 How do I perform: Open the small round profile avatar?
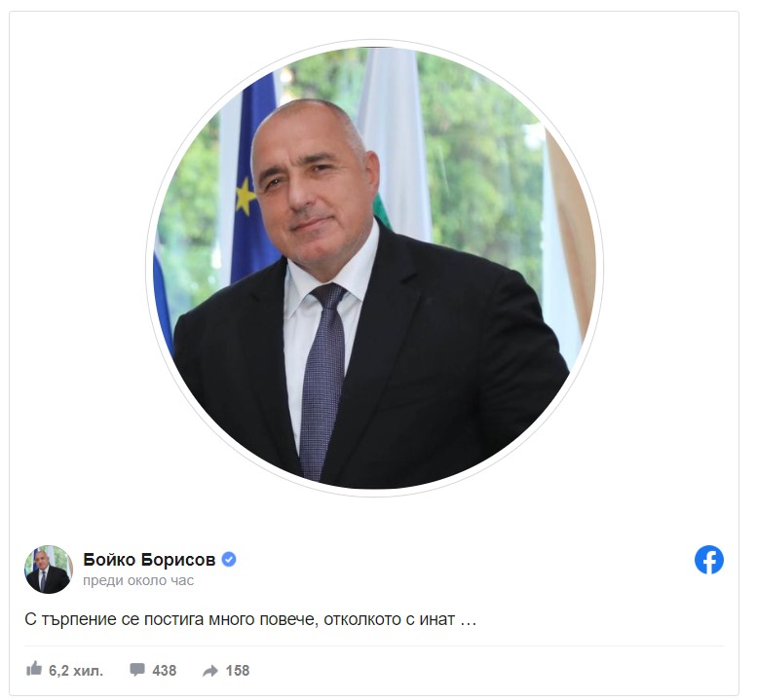tap(49, 570)
